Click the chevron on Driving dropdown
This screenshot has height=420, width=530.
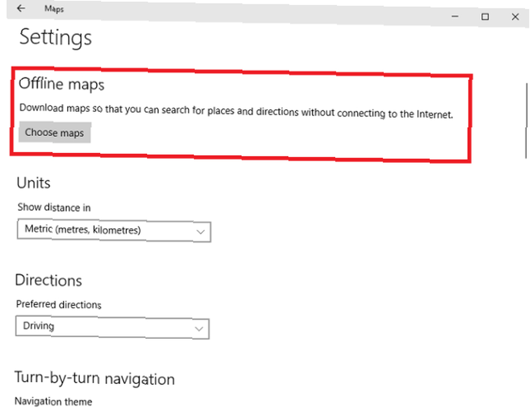click(199, 329)
